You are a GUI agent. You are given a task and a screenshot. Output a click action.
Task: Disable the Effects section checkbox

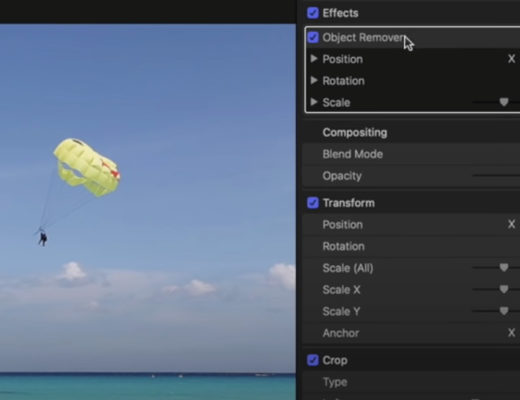tap(313, 13)
